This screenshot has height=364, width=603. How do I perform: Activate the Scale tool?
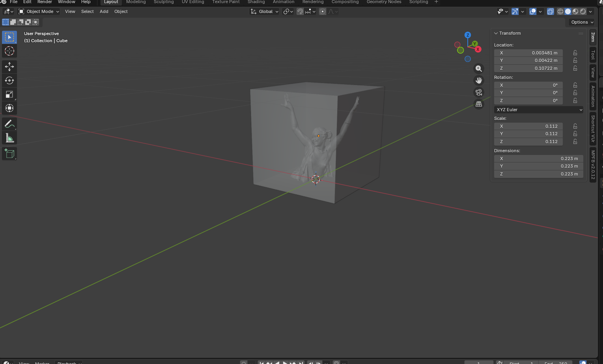9,94
